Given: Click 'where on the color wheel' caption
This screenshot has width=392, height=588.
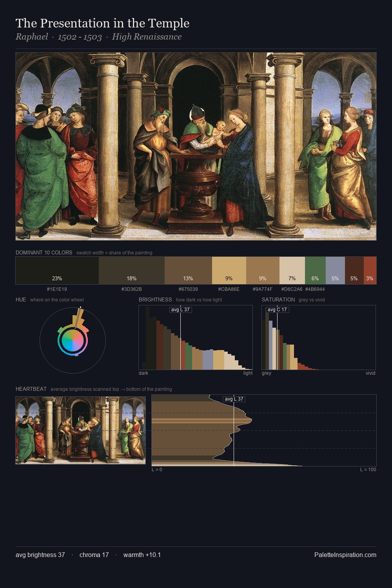Looking at the screenshot, I should coord(57,300).
